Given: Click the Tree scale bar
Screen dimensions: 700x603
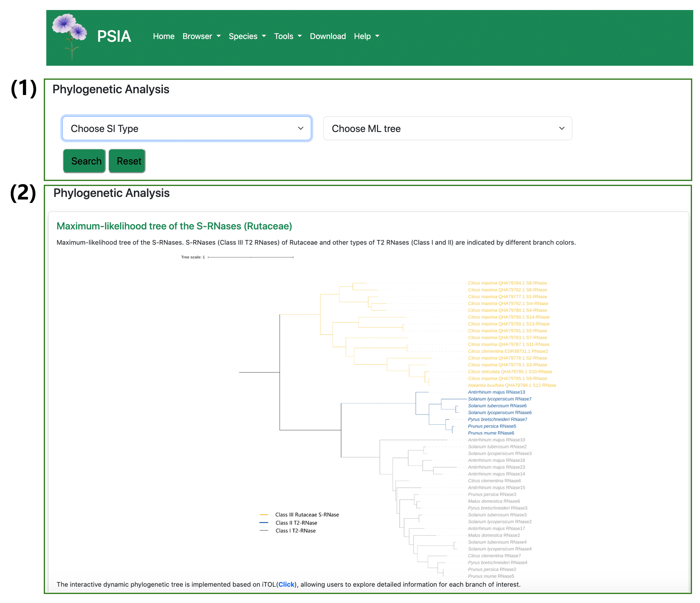Looking at the screenshot, I should 250,257.
